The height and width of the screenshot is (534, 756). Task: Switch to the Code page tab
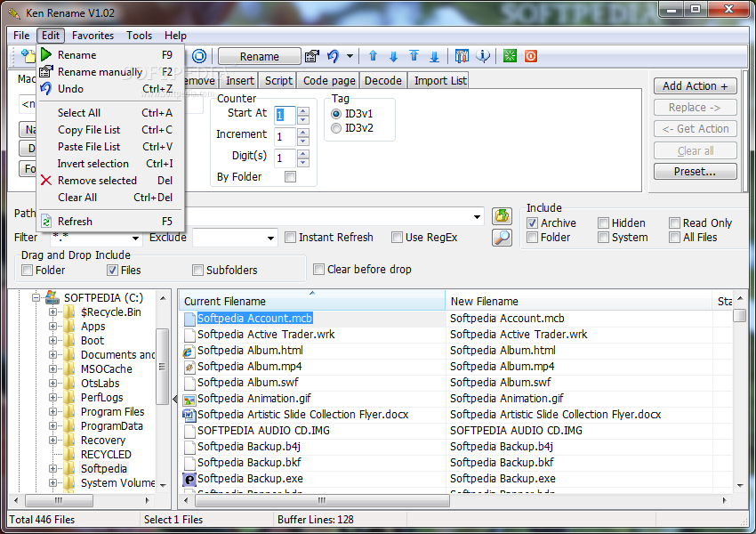[329, 81]
